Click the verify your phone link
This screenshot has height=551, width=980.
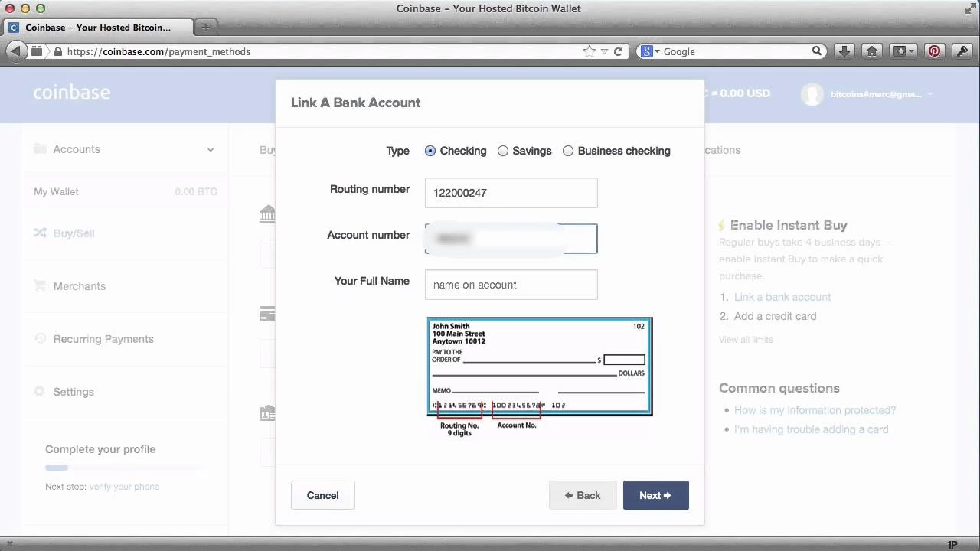pyautogui.click(x=124, y=487)
